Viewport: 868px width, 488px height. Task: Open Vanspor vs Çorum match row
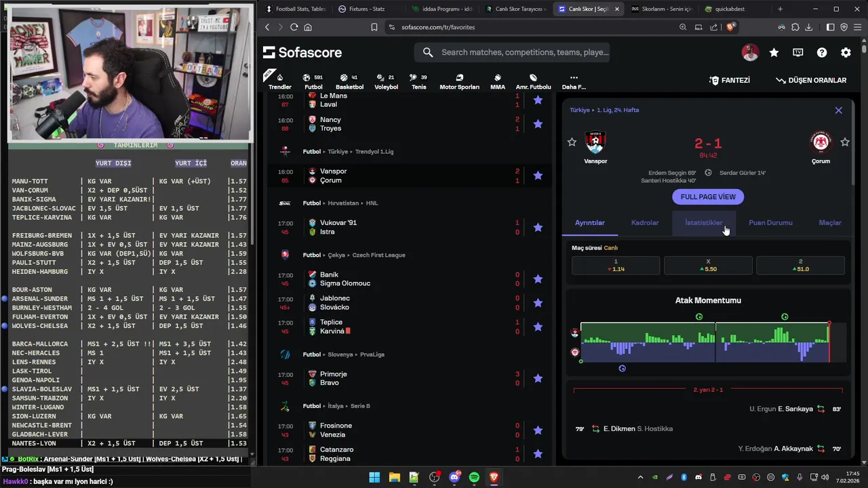click(409, 176)
